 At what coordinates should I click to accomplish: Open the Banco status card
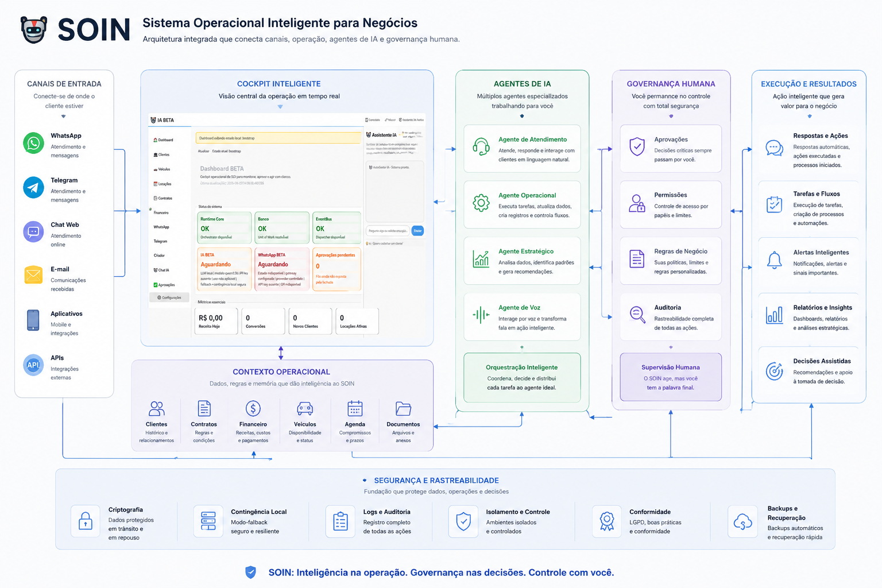[282, 227]
